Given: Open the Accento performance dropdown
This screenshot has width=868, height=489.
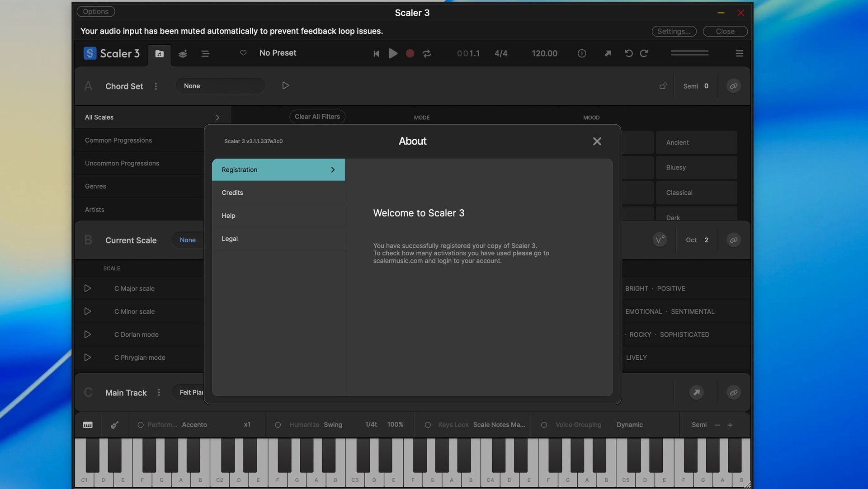Looking at the screenshot, I should [194, 425].
